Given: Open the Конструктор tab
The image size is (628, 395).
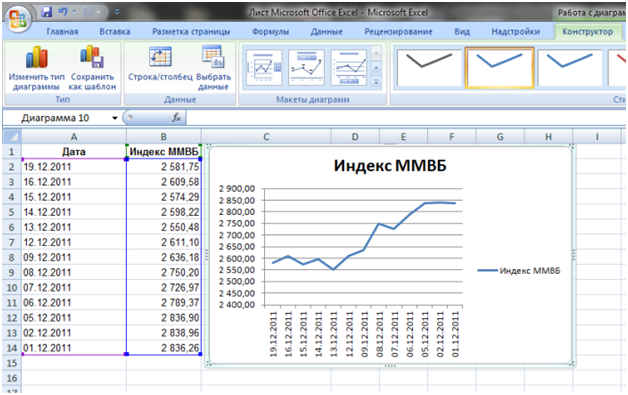Looking at the screenshot, I should coord(588,32).
